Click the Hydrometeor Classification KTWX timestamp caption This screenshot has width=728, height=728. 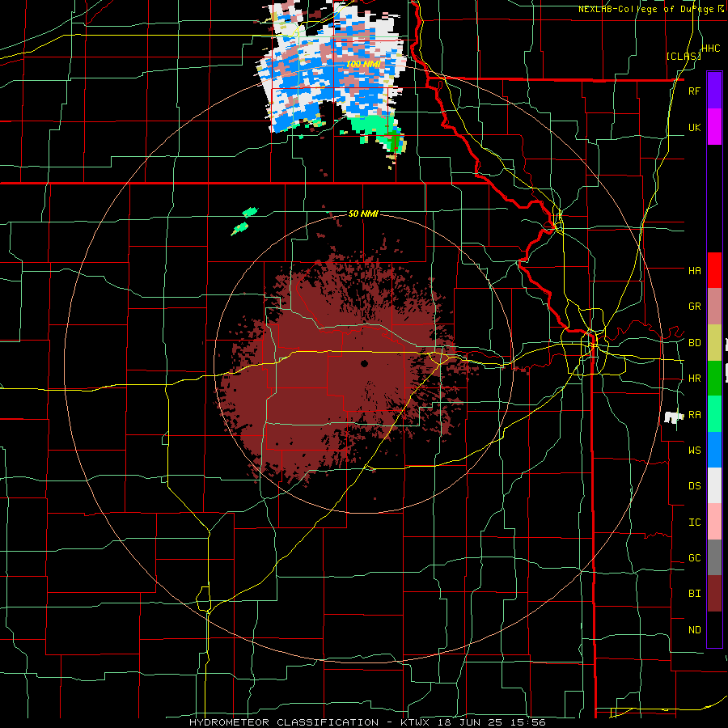click(367, 722)
